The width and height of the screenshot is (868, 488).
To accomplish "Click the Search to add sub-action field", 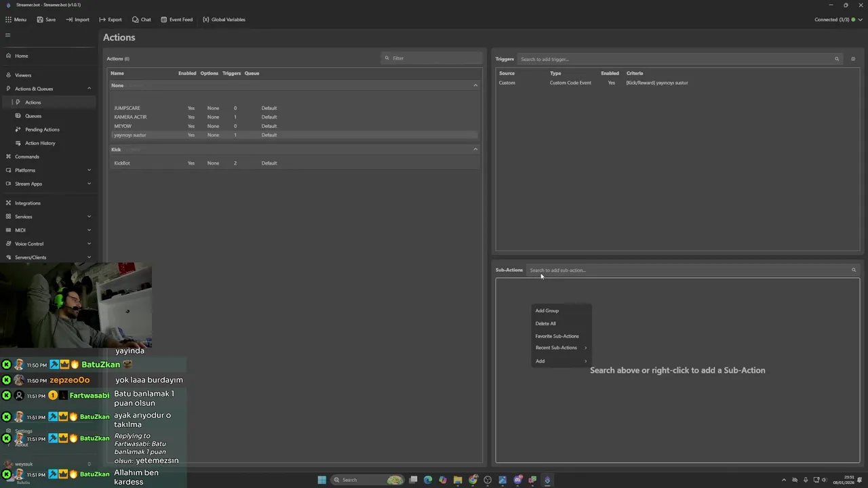I will 693,270.
